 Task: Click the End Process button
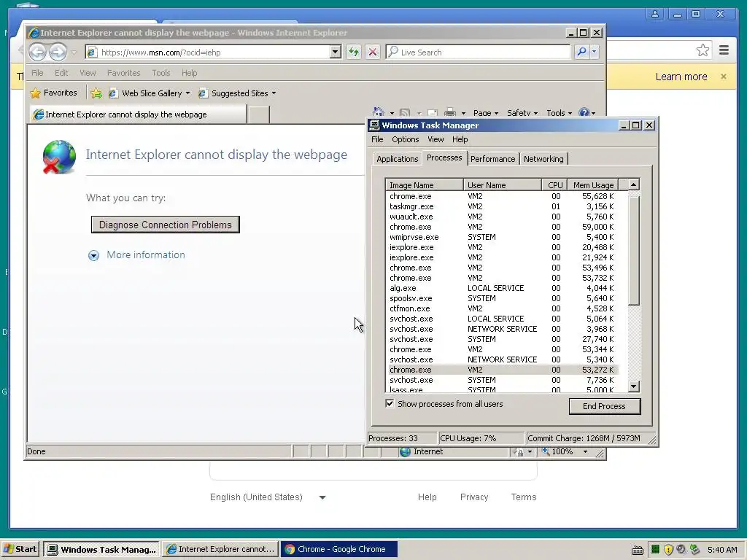click(605, 406)
